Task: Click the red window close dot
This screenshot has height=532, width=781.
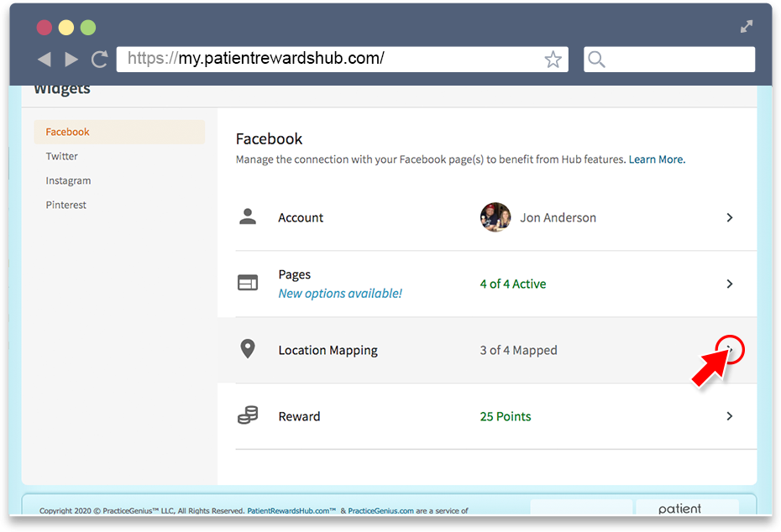Action: pos(45,28)
